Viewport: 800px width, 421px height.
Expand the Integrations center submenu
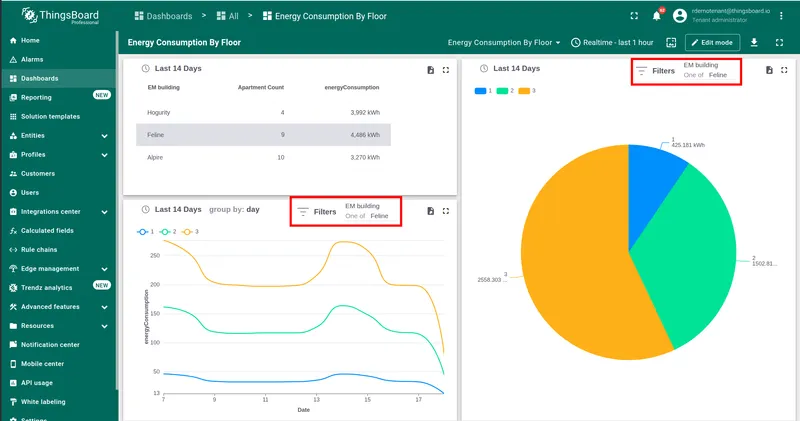click(x=104, y=212)
